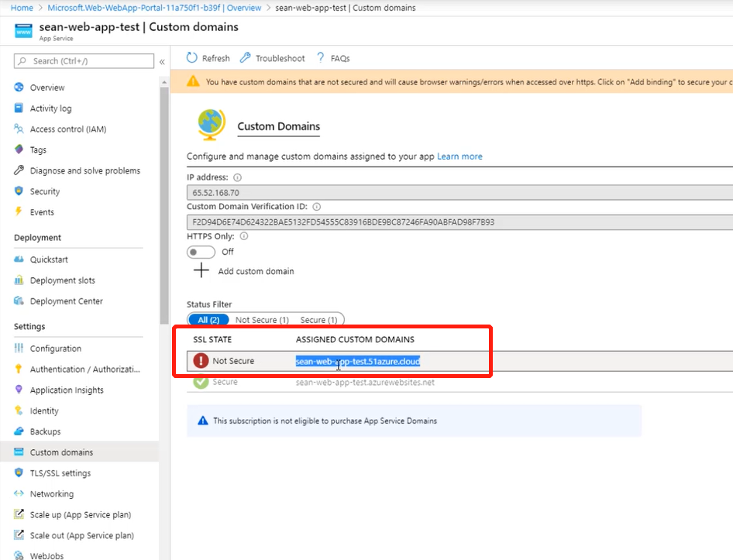Open the Learn more link

(x=459, y=156)
